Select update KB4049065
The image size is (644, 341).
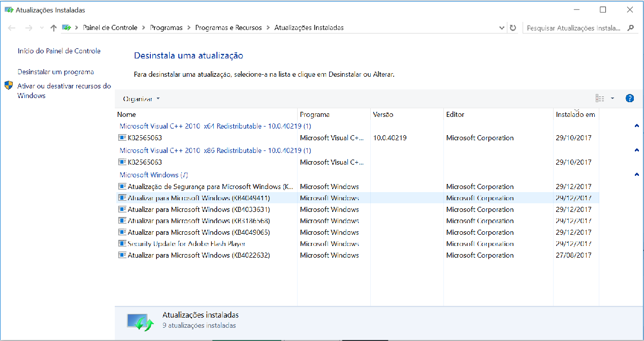pos(358,232)
